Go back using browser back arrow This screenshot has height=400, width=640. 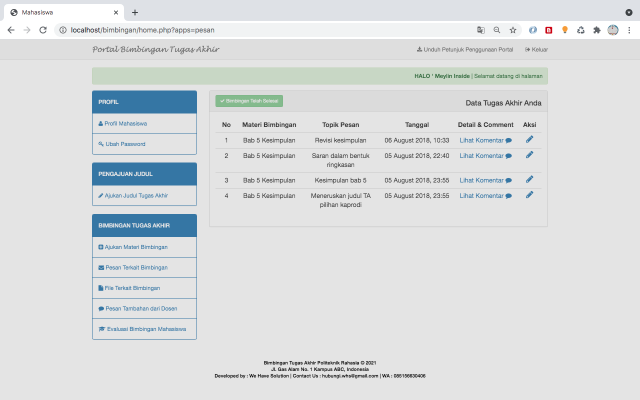pyautogui.click(x=11, y=30)
